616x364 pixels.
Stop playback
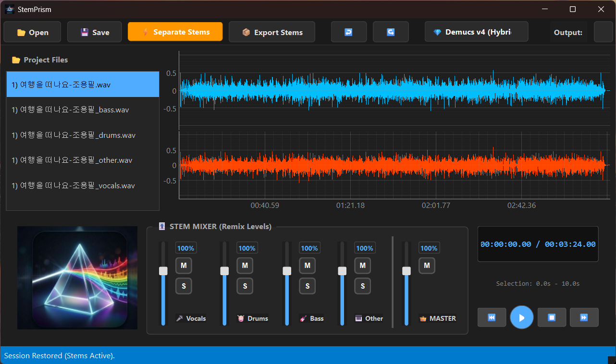pos(552,317)
